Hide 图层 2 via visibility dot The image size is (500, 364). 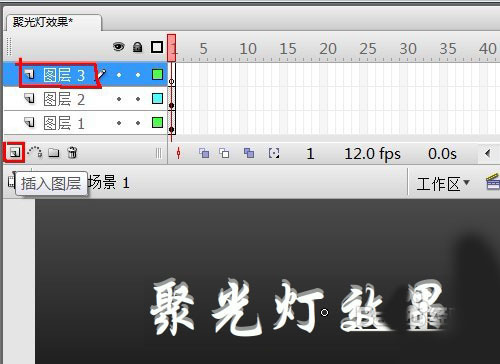[x=119, y=99]
